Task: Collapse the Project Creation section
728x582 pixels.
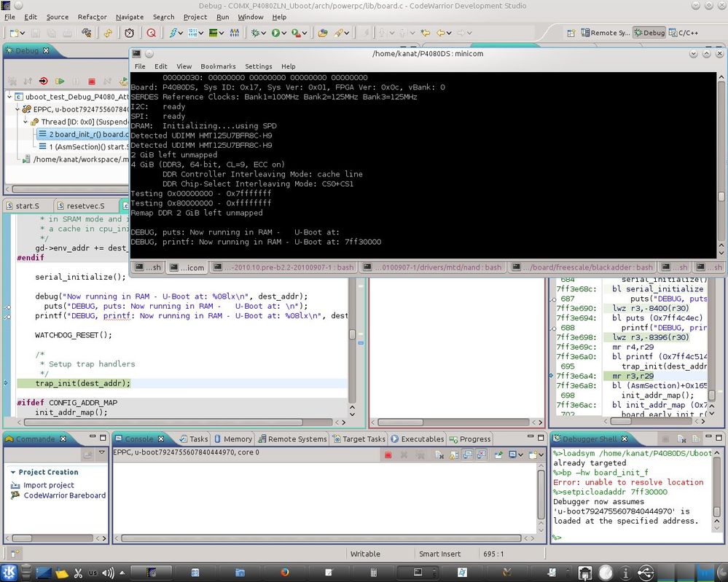Action: (x=15, y=472)
